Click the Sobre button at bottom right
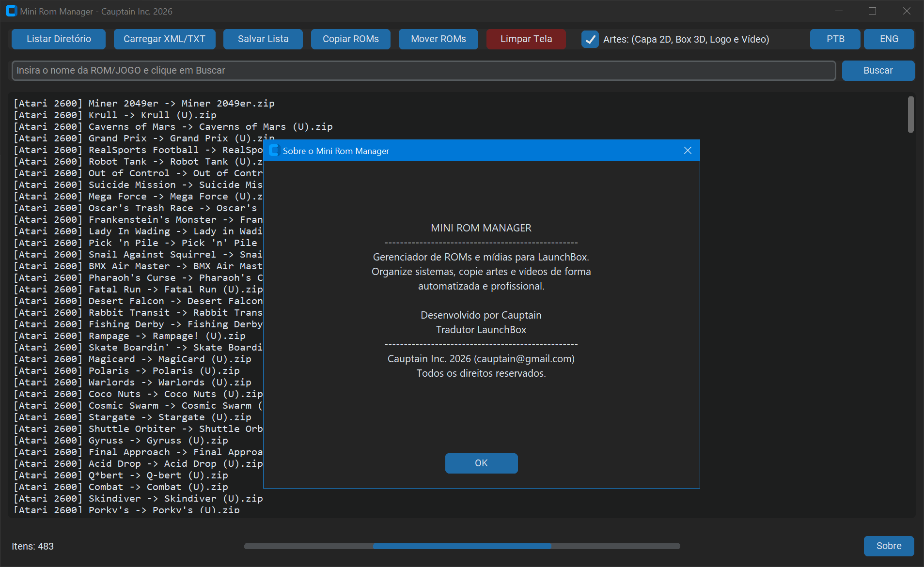The height and width of the screenshot is (567, 924). click(x=889, y=546)
